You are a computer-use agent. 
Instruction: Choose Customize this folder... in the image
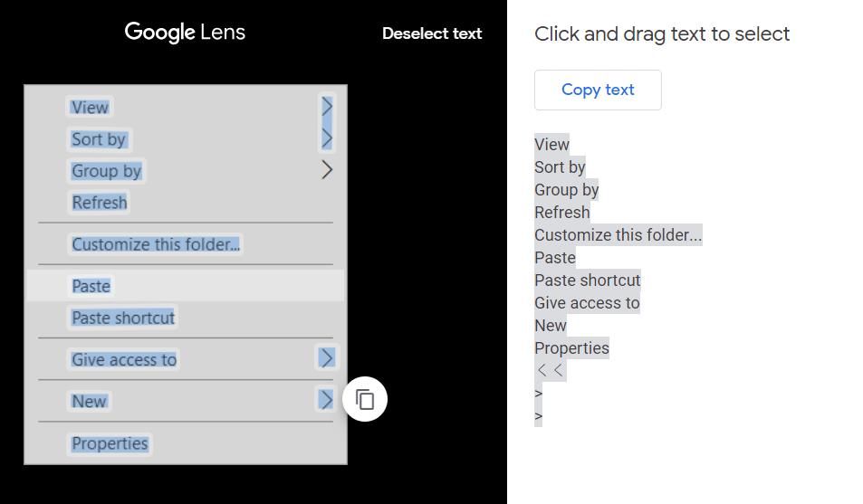pos(156,244)
